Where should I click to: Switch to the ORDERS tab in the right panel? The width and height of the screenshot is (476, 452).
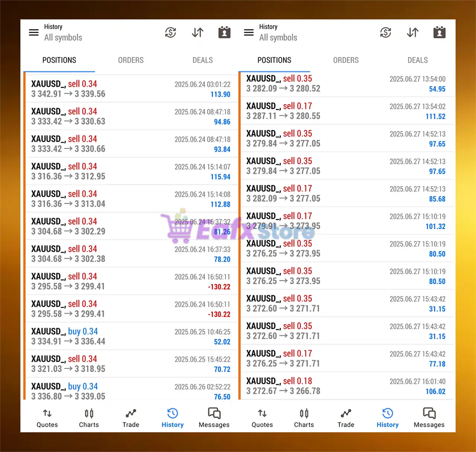point(346,60)
